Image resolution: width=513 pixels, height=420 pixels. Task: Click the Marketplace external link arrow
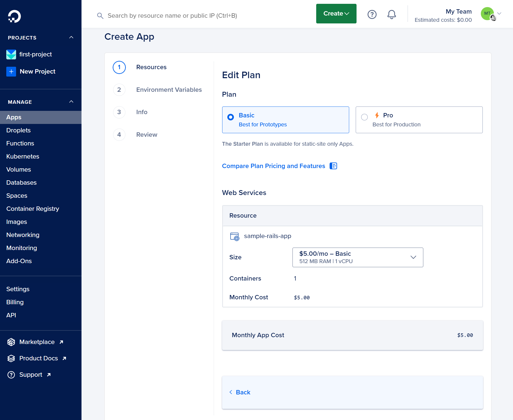click(x=61, y=342)
